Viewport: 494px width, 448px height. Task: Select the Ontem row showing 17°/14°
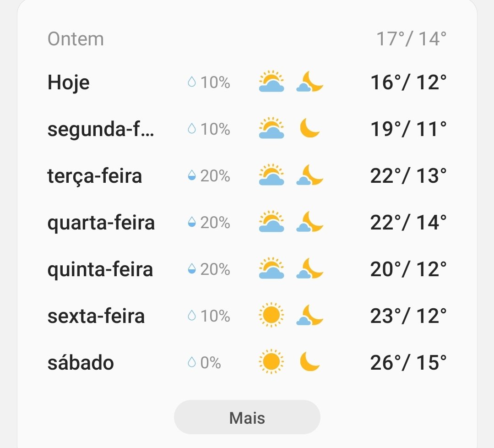tap(247, 39)
